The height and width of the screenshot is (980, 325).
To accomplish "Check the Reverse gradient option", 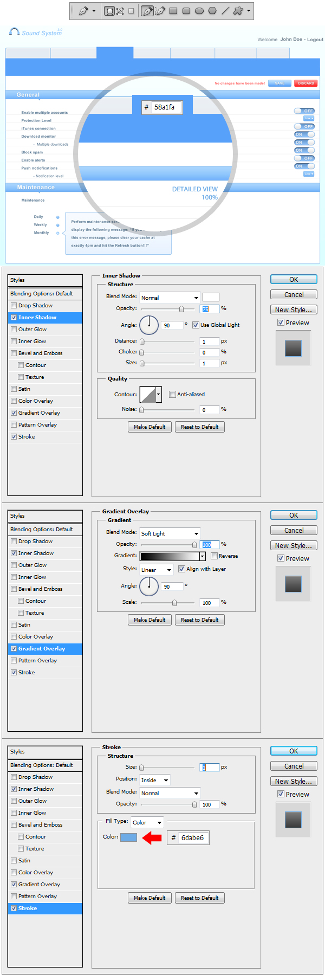I will pos(214,556).
